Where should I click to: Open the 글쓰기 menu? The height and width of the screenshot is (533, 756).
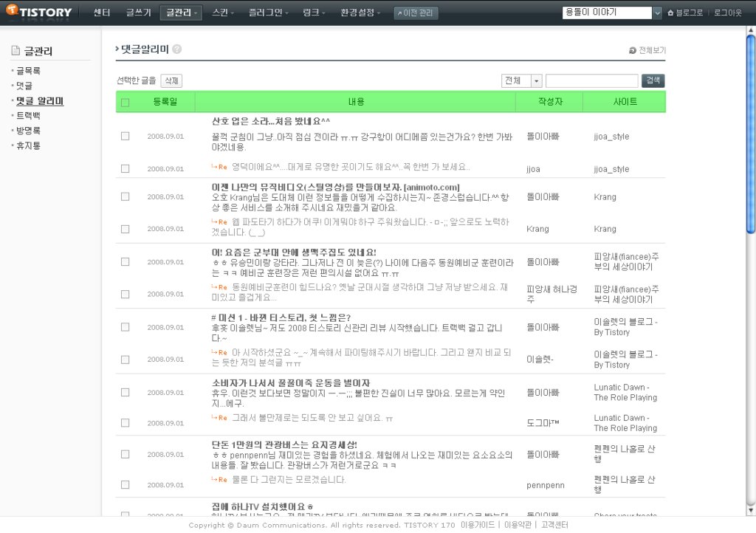pos(138,13)
